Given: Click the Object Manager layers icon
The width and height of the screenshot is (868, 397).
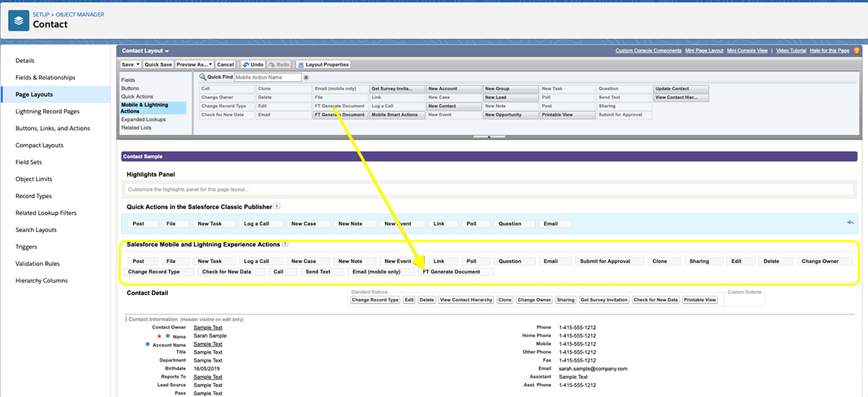Looking at the screenshot, I should click(x=18, y=20).
